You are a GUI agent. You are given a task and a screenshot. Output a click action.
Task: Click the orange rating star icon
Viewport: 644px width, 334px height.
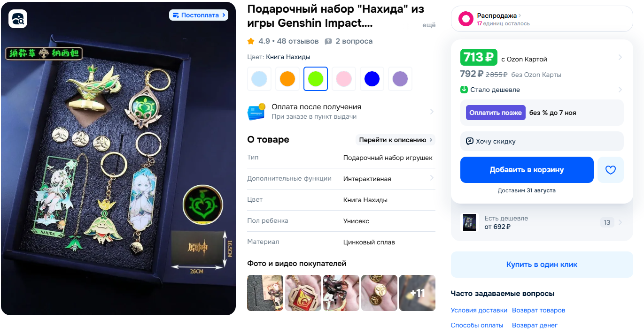[x=251, y=41]
